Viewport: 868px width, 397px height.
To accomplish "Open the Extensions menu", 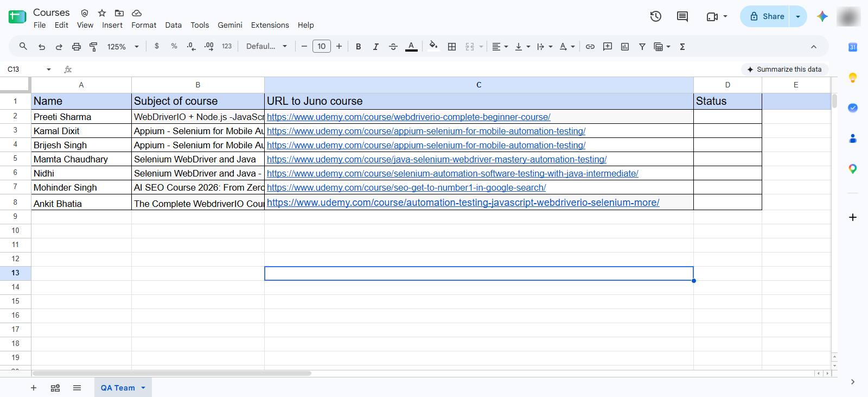I will click(270, 25).
